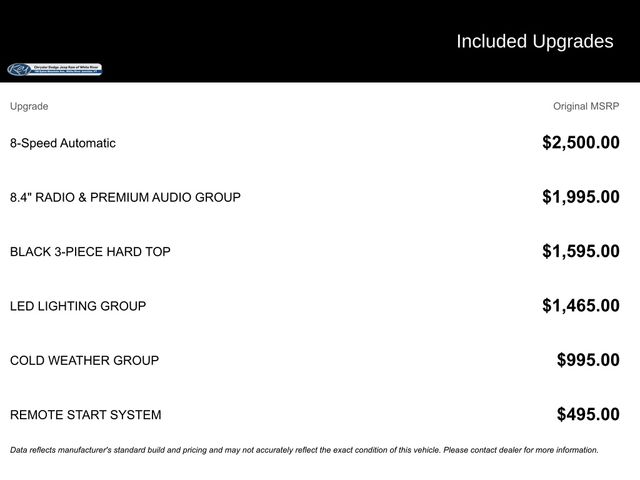Click the Upgrade column header

tap(29, 106)
